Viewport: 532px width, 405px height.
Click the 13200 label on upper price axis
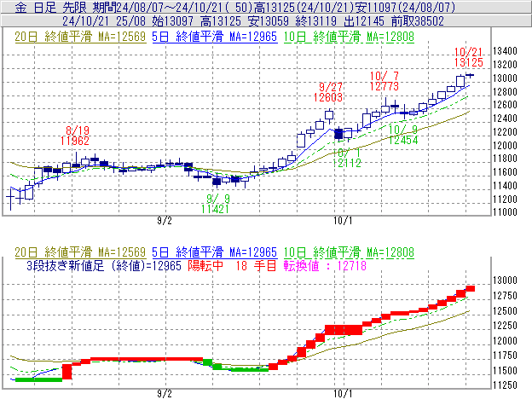505,65
